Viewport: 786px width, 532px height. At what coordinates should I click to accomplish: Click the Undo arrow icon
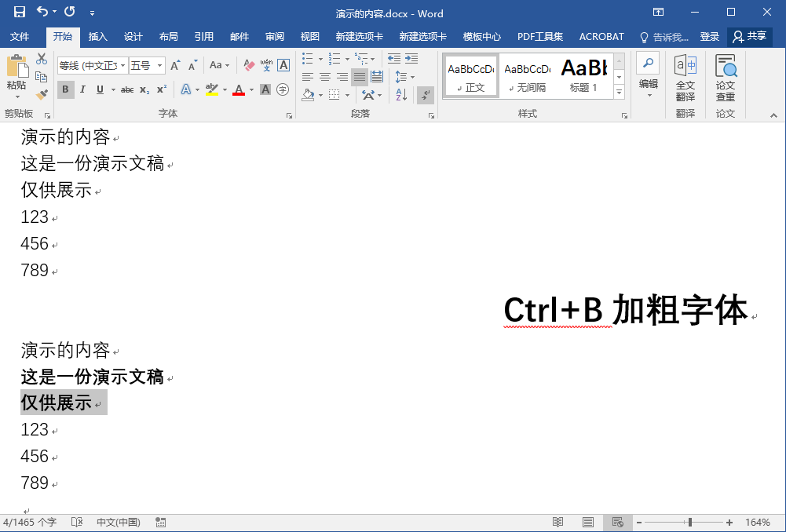[43, 12]
